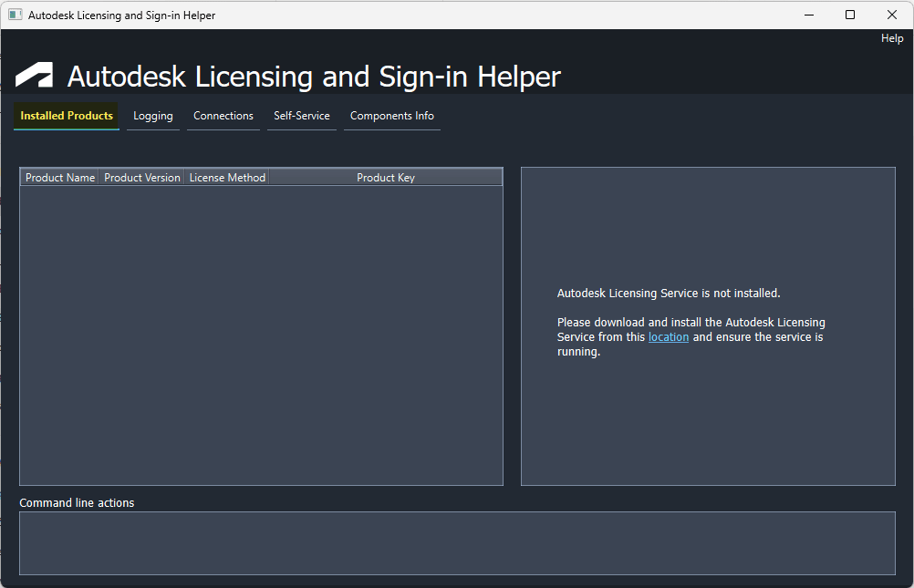Maximize the Licensing Helper window

pos(850,15)
